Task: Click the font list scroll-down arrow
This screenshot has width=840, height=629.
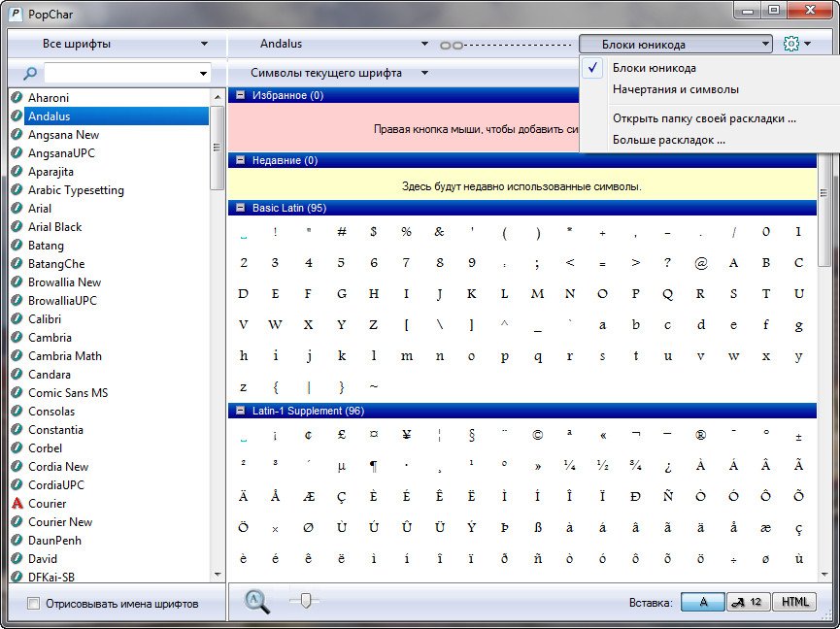Action: pos(217,575)
